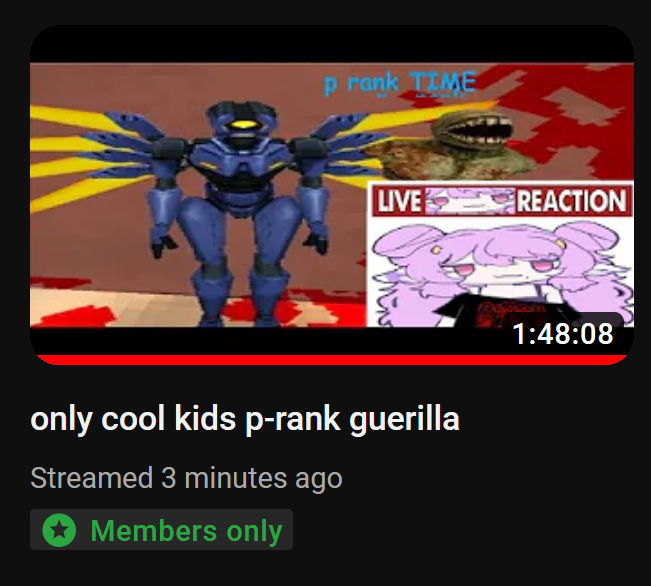The width and height of the screenshot is (651, 586).
Task: Open the video via its thumbnail
Action: point(332,195)
